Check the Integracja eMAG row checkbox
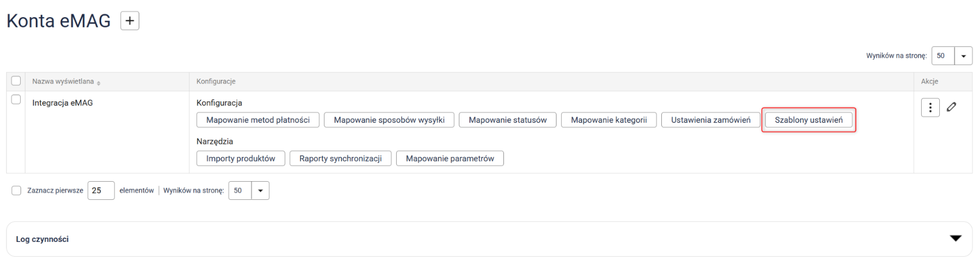The height and width of the screenshot is (264, 980). (x=16, y=99)
